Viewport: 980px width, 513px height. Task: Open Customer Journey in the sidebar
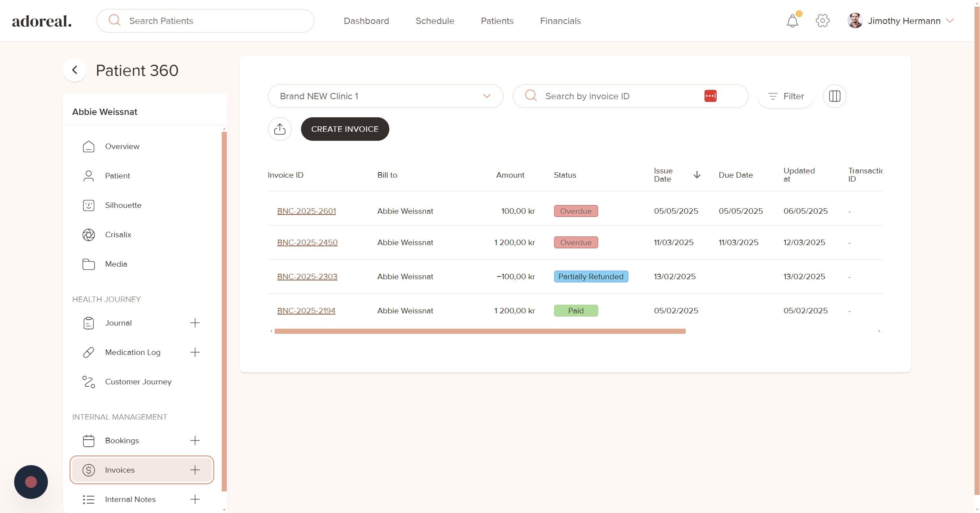pyautogui.click(x=138, y=382)
